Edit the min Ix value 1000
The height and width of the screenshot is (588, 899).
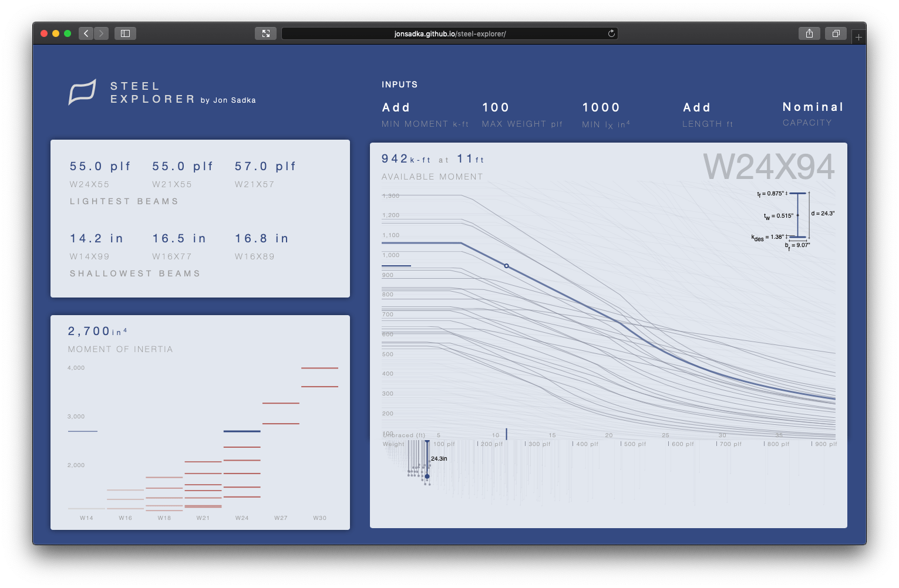pyautogui.click(x=601, y=107)
